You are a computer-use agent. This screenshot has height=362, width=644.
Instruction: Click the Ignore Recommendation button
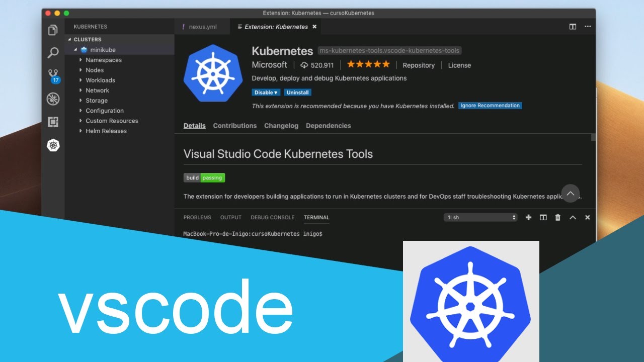click(x=490, y=106)
